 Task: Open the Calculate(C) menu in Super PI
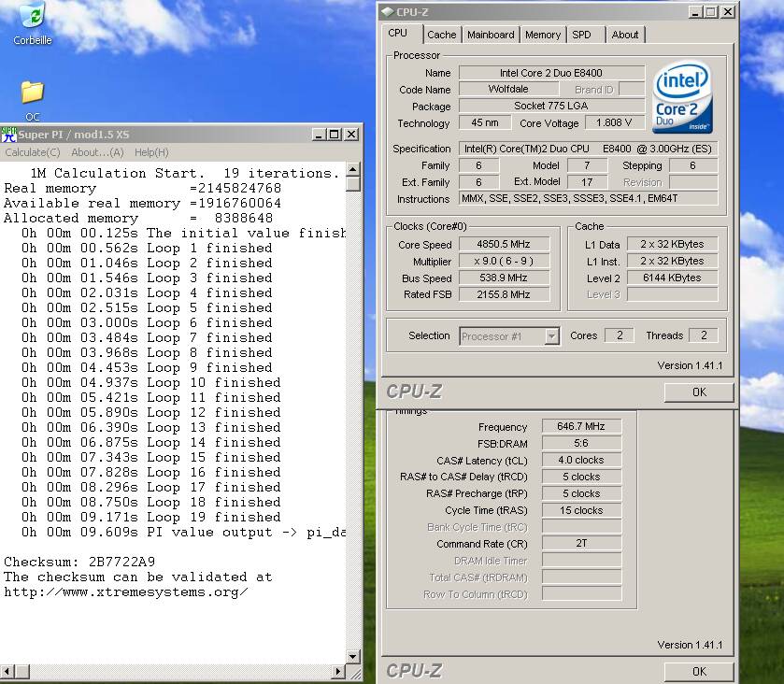[x=33, y=152]
